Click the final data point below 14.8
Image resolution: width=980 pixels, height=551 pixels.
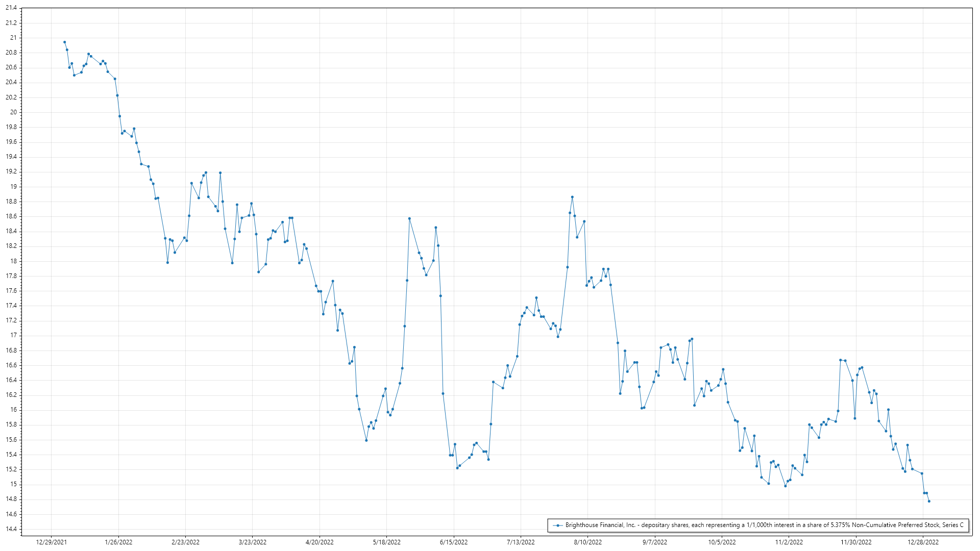(929, 501)
